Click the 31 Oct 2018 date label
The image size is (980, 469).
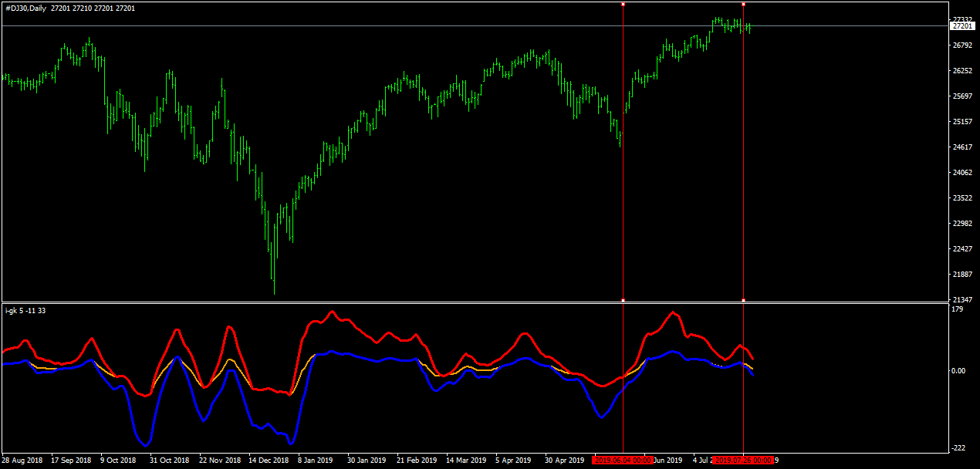tap(169, 461)
